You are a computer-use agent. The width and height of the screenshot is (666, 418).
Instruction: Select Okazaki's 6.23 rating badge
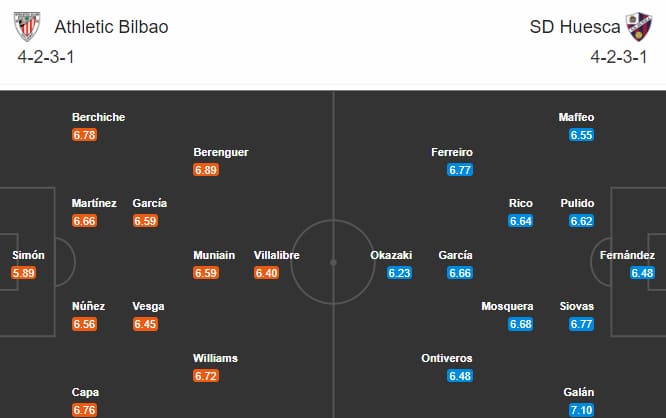pos(399,273)
